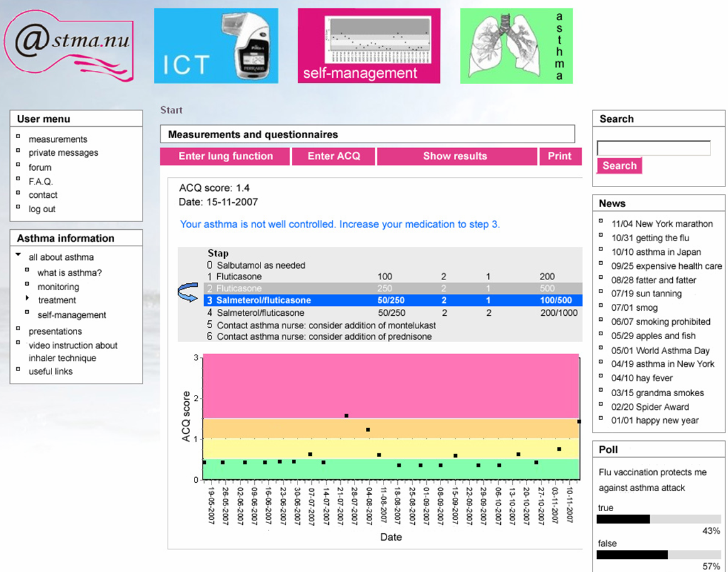Open Enter lung function tab

(x=225, y=156)
